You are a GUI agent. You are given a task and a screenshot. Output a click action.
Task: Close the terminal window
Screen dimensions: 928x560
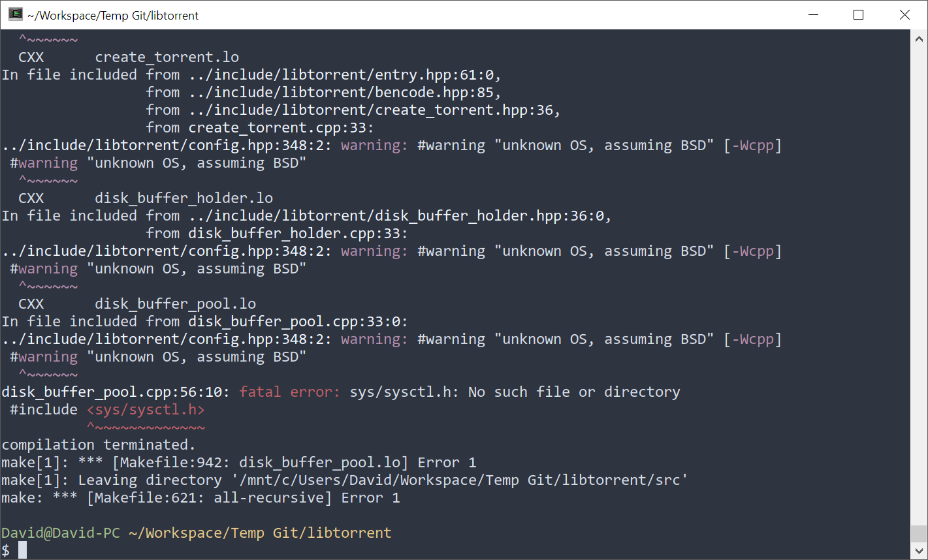[904, 14]
